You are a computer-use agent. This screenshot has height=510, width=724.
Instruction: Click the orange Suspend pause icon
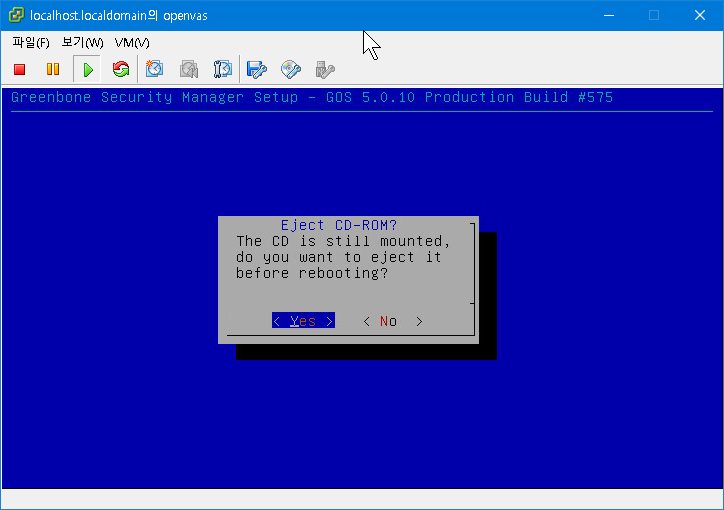[53, 69]
